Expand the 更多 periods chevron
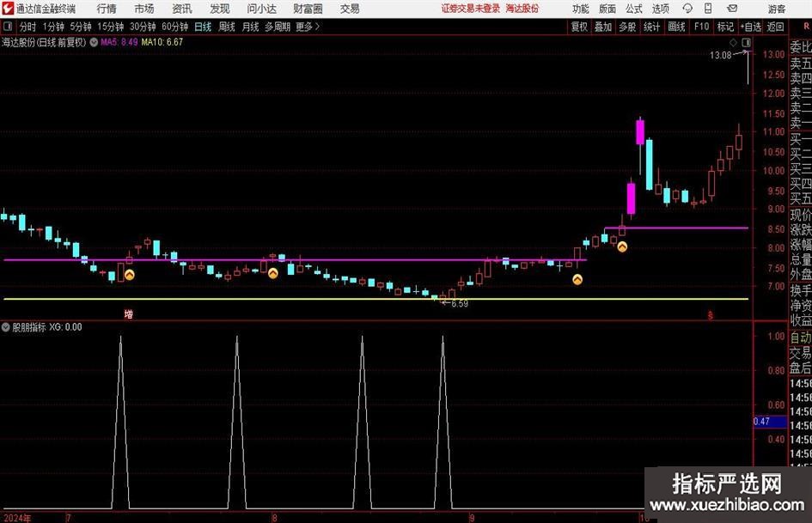Screen dimensions: 812x523 pos(308,27)
